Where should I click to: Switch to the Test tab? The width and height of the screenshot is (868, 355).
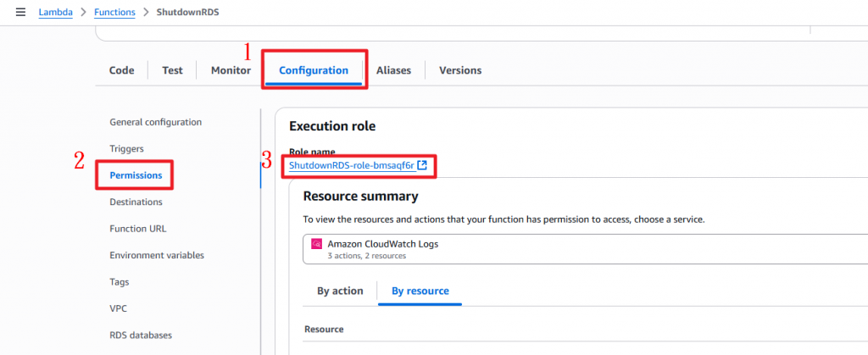click(172, 70)
